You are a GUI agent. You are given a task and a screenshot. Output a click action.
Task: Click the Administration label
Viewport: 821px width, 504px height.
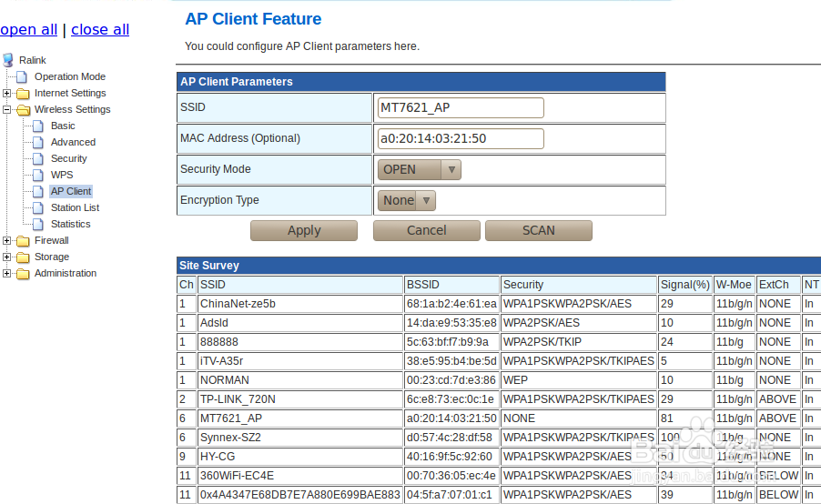(x=66, y=273)
